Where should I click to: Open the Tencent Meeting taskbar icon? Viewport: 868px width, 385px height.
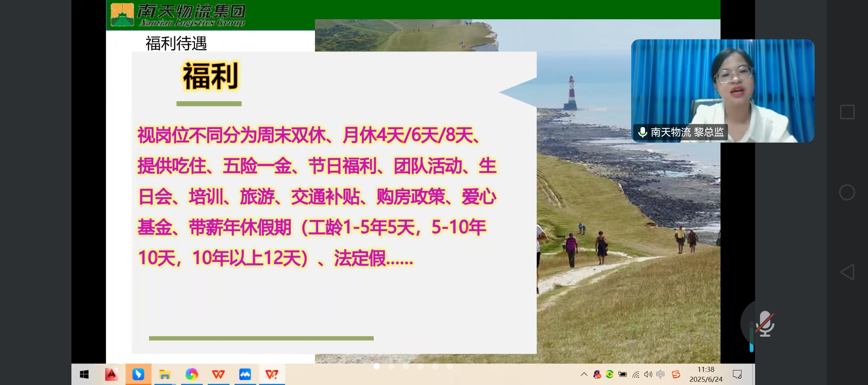pos(245,374)
